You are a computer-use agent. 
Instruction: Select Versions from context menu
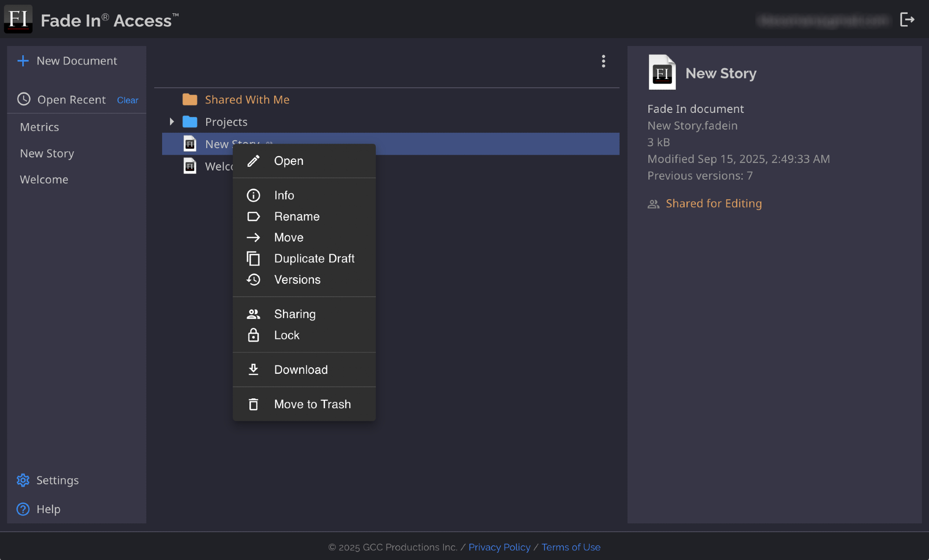(x=297, y=280)
